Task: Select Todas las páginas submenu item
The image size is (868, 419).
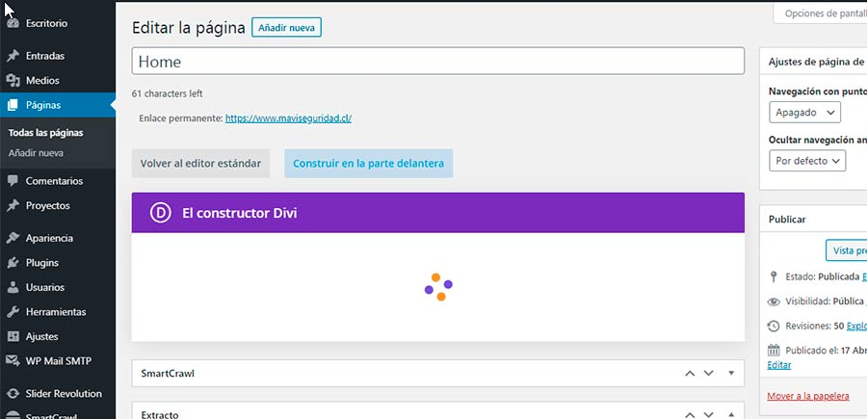Action: coord(45,133)
